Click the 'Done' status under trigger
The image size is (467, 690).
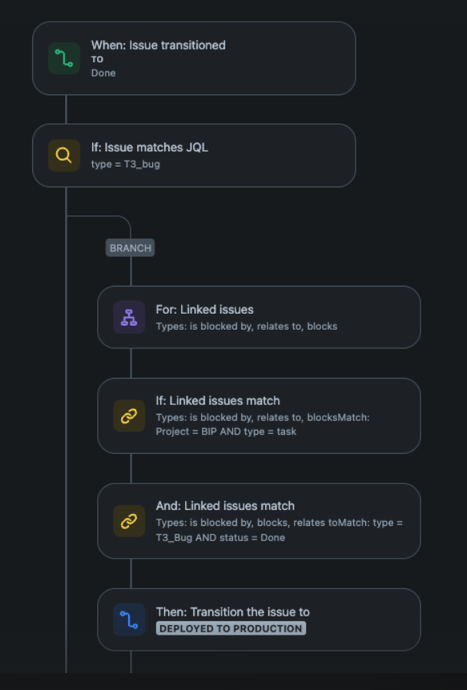click(x=103, y=73)
